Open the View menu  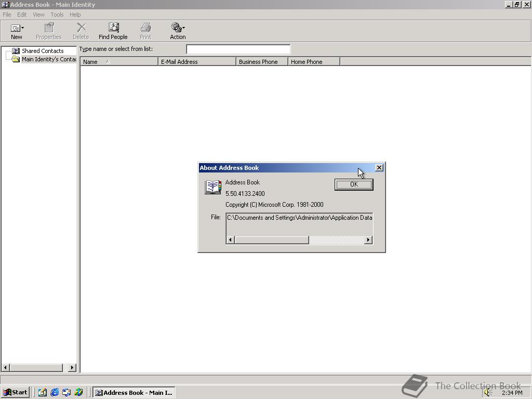(38, 15)
